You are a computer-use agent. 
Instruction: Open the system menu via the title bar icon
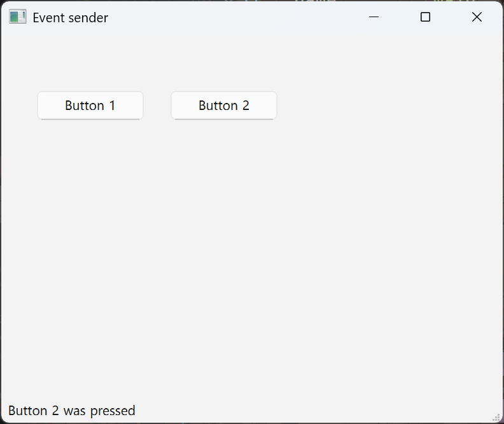17,17
